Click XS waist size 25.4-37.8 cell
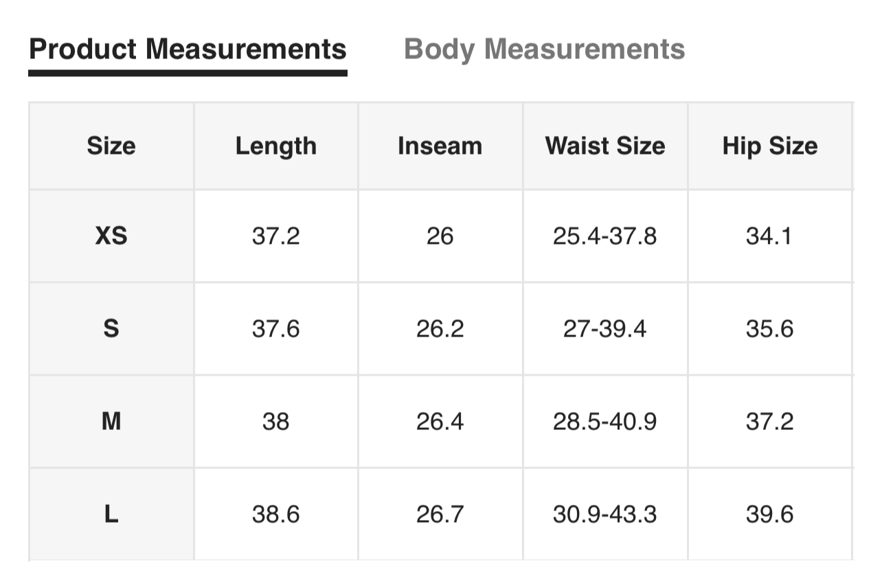882x588 pixels. click(604, 236)
